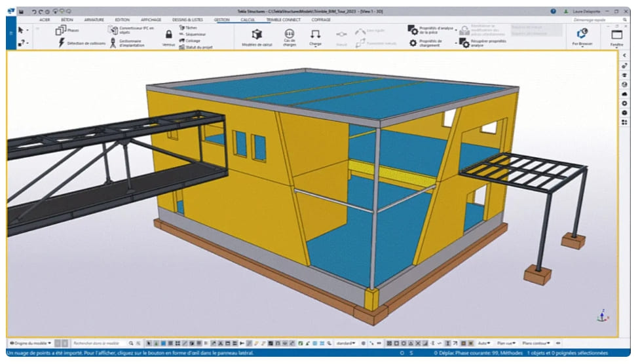Viewport: 640px width, 364px height.
Task: Open the Plan vue dropdown
Action: coord(506,343)
